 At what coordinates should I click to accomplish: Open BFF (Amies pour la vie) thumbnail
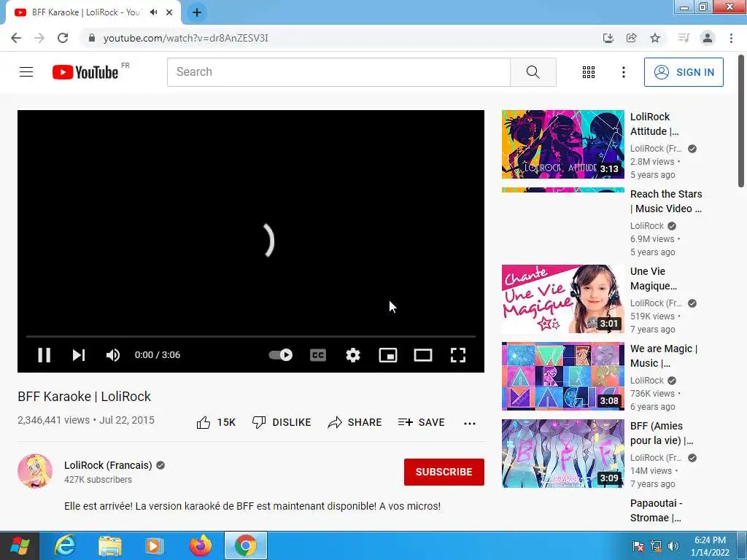[x=562, y=454]
